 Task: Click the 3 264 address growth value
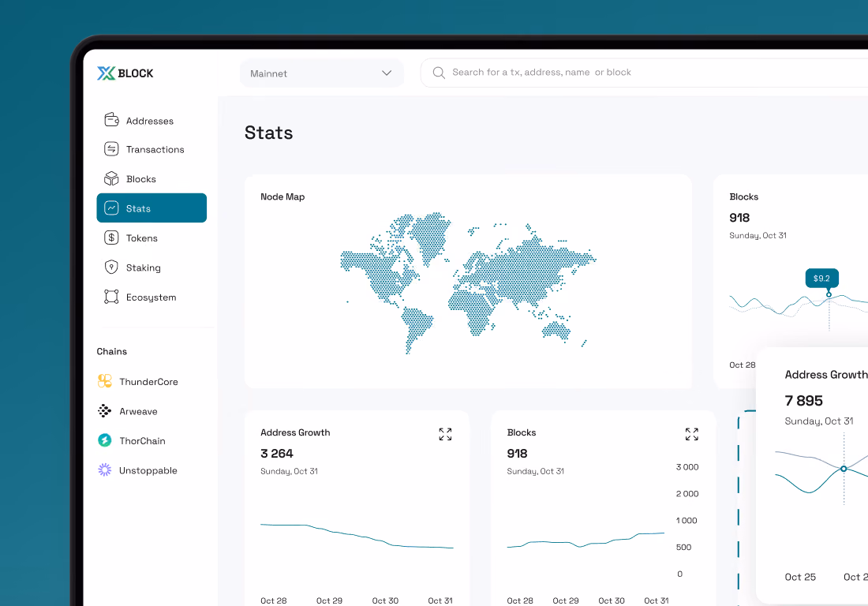coord(277,453)
